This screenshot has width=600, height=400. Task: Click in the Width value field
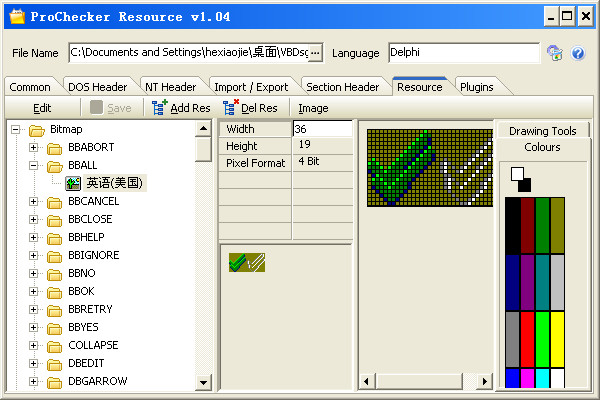pos(322,129)
